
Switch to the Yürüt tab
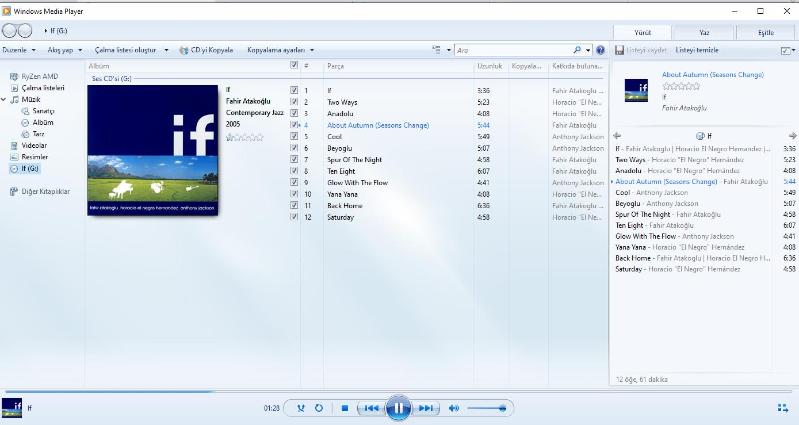pos(643,32)
